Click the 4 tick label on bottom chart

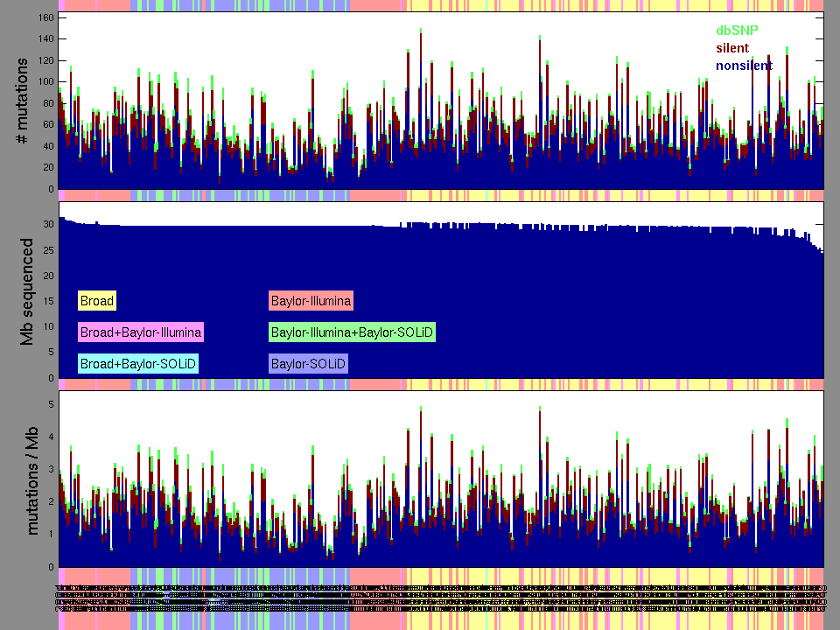click(x=51, y=437)
